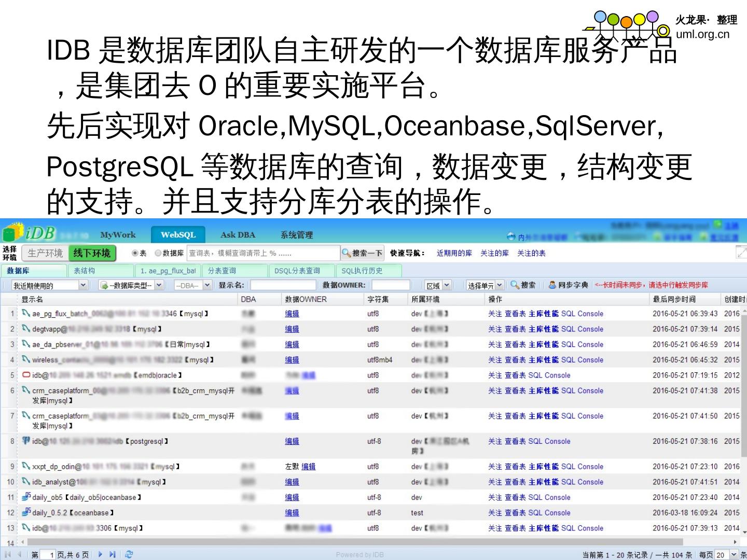The height and width of the screenshot is (560, 747).
Task: Click the expand panel icon at right edge
Action: tap(741, 253)
